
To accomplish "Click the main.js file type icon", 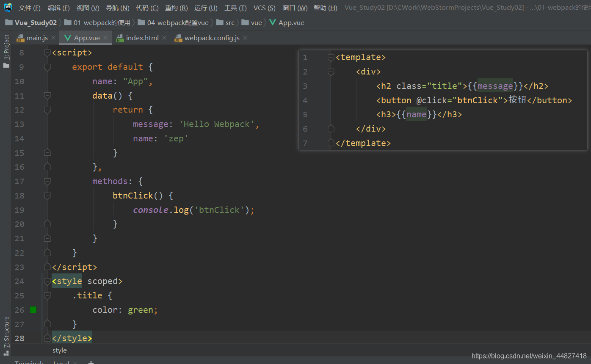I will [x=20, y=38].
